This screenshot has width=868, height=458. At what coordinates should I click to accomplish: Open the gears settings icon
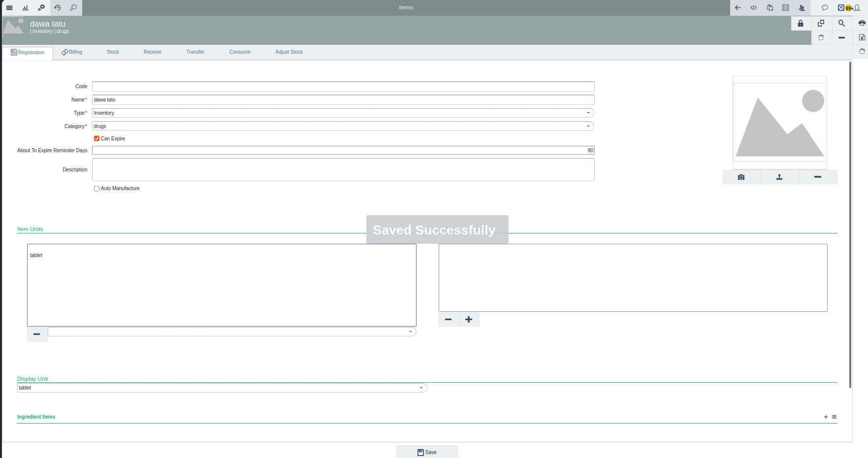[x=41, y=8]
